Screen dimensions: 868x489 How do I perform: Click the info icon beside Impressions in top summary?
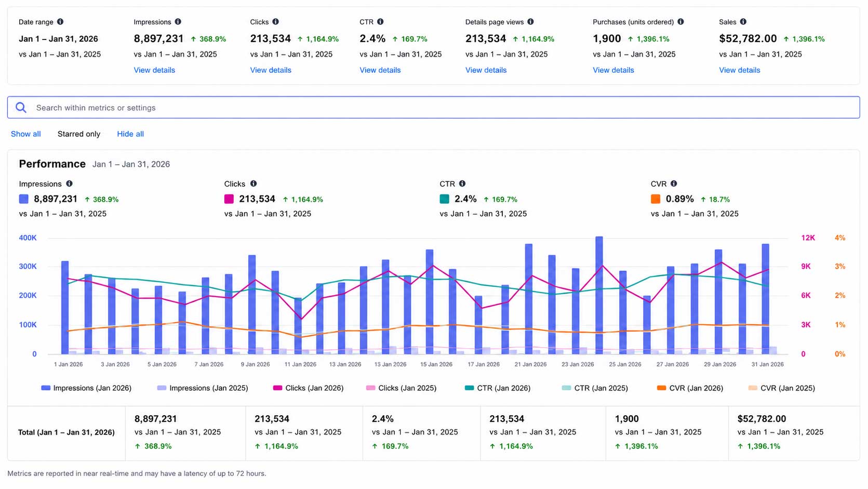178,22
